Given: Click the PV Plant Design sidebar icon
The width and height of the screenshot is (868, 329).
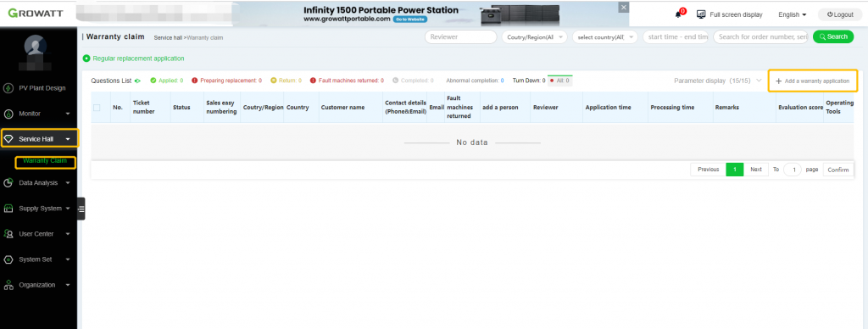Looking at the screenshot, I should click(x=8, y=88).
